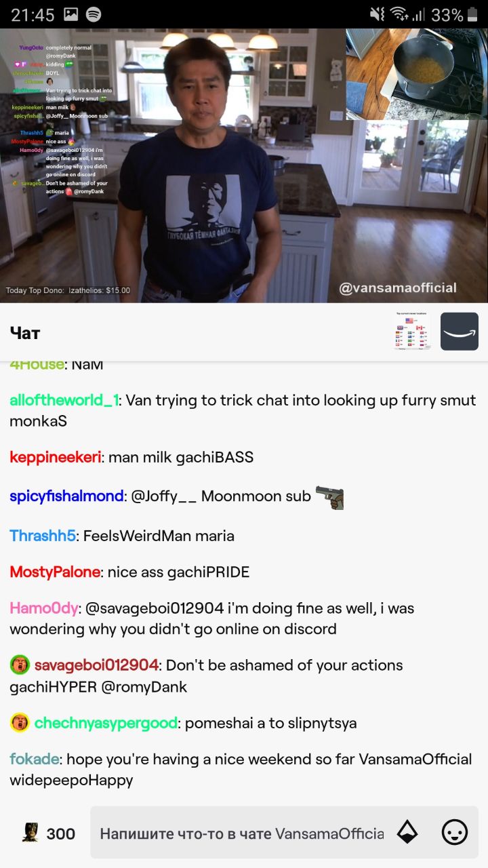Open the emoji picker smiley icon

click(454, 832)
